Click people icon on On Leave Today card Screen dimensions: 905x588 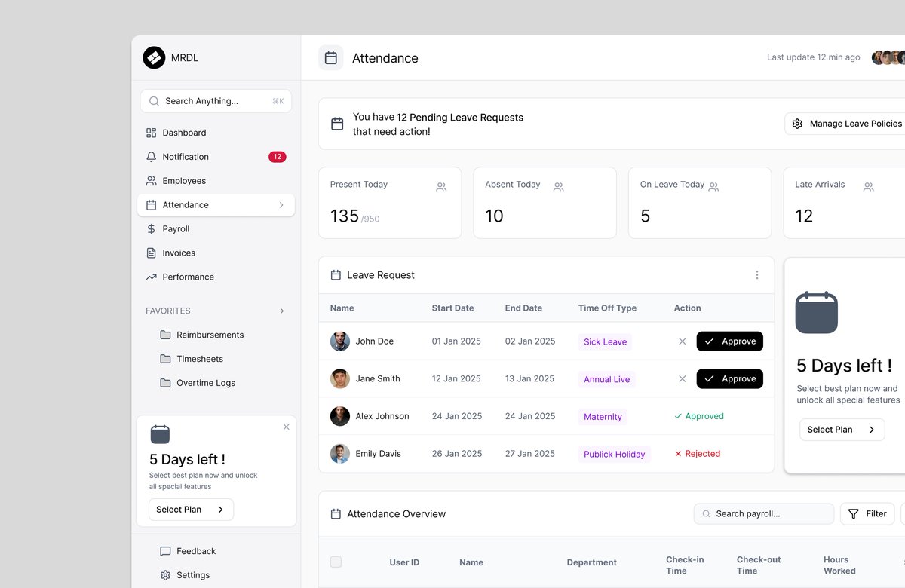pos(713,187)
